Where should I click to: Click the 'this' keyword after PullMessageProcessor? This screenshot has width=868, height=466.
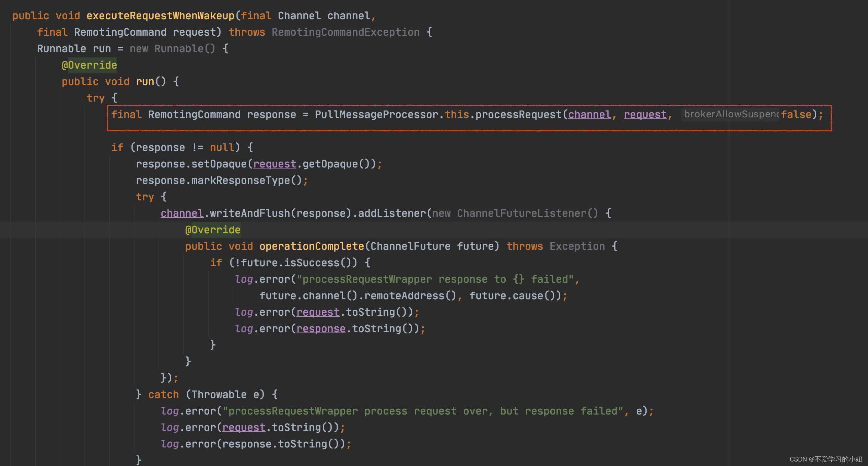click(x=457, y=115)
